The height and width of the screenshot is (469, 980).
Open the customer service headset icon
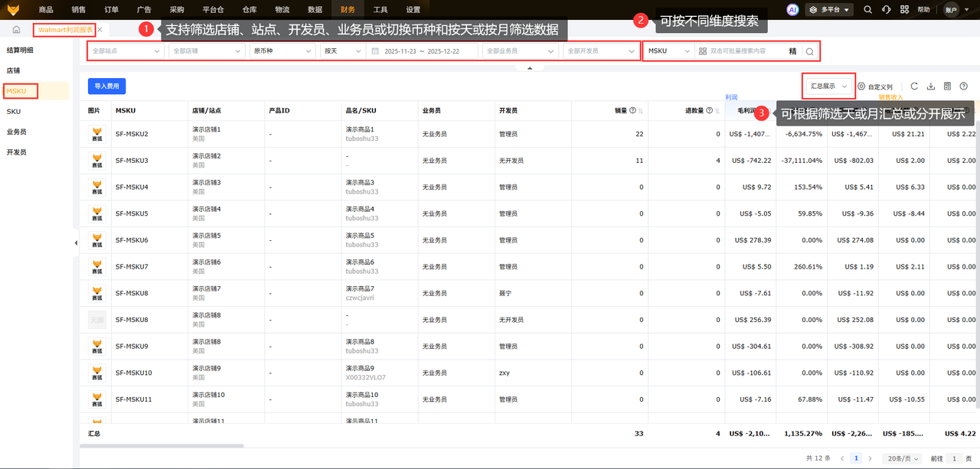point(886,10)
